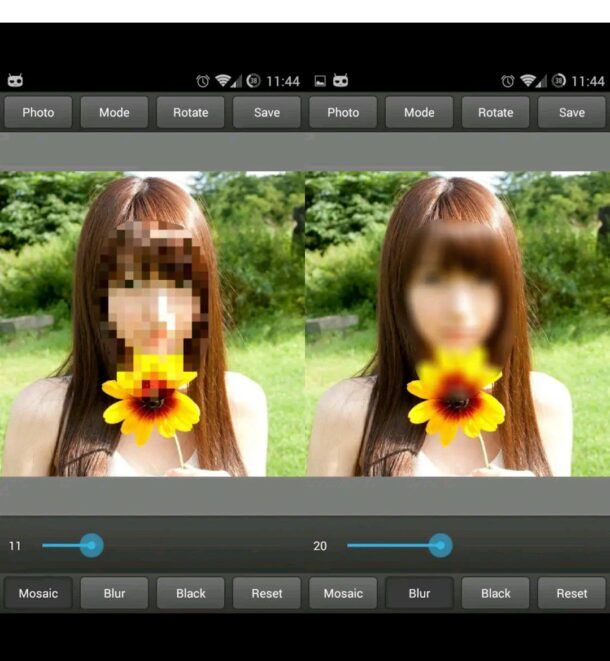Tap the mosaic-pixelated photo on the left

pyautogui.click(x=152, y=320)
